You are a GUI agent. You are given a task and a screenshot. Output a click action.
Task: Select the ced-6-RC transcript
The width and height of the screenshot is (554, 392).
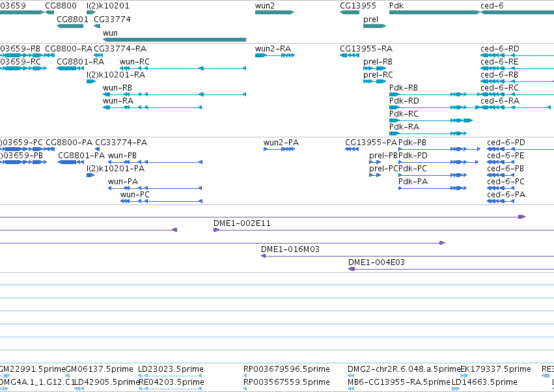pyautogui.click(x=518, y=94)
